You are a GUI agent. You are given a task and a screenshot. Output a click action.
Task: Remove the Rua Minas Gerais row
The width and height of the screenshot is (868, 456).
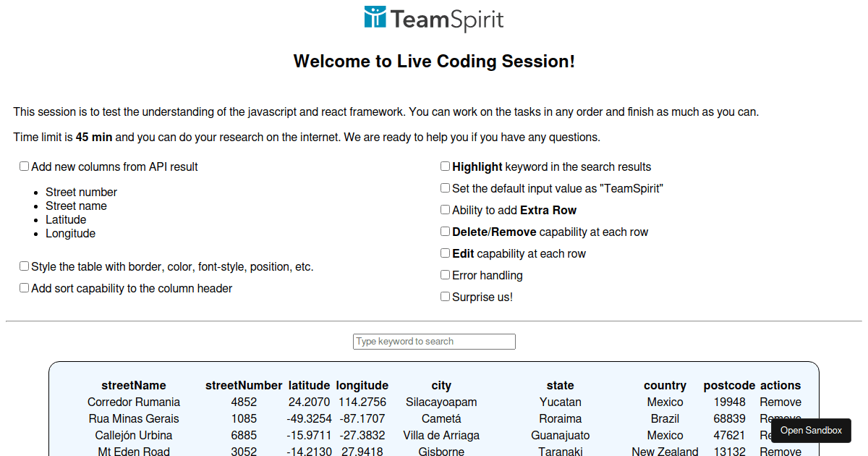point(780,418)
